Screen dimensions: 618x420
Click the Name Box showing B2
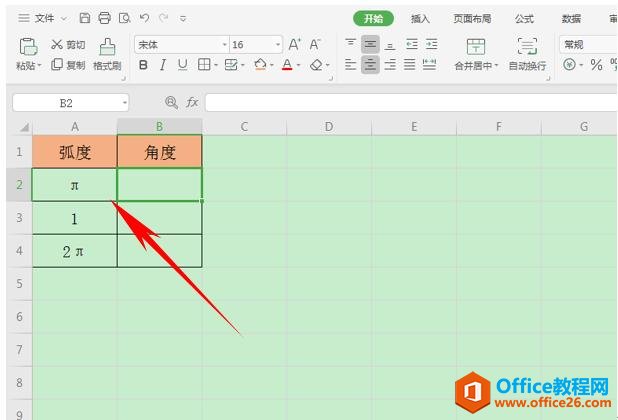coord(71,103)
